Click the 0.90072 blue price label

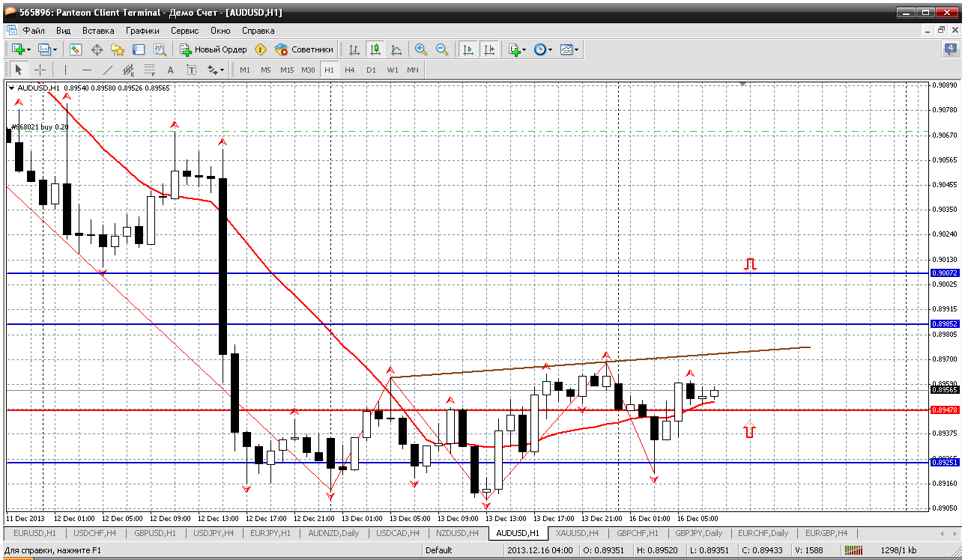pos(945,273)
